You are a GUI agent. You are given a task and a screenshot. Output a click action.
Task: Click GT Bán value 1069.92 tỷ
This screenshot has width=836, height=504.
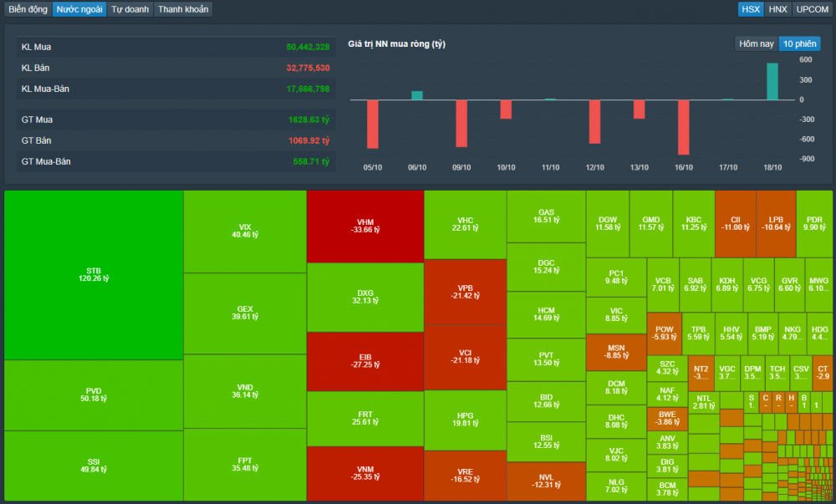(x=308, y=140)
